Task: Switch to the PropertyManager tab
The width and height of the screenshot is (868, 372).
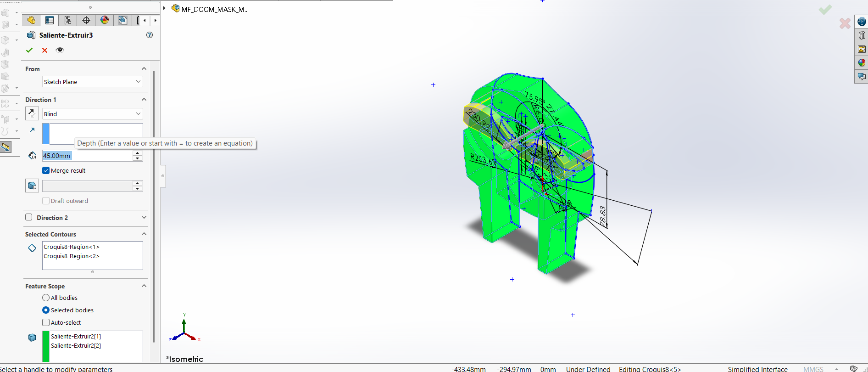Action: point(50,20)
